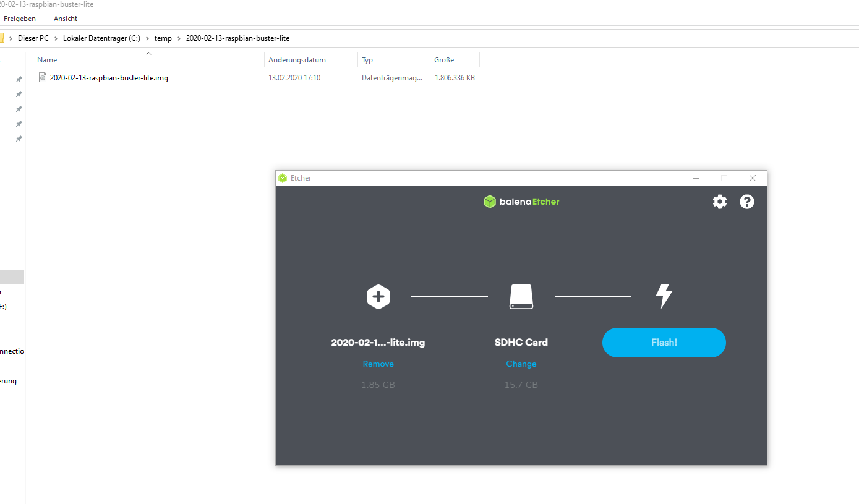Click the balenaEtcher logo
Screen dimensions: 859x504
point(521,202)
